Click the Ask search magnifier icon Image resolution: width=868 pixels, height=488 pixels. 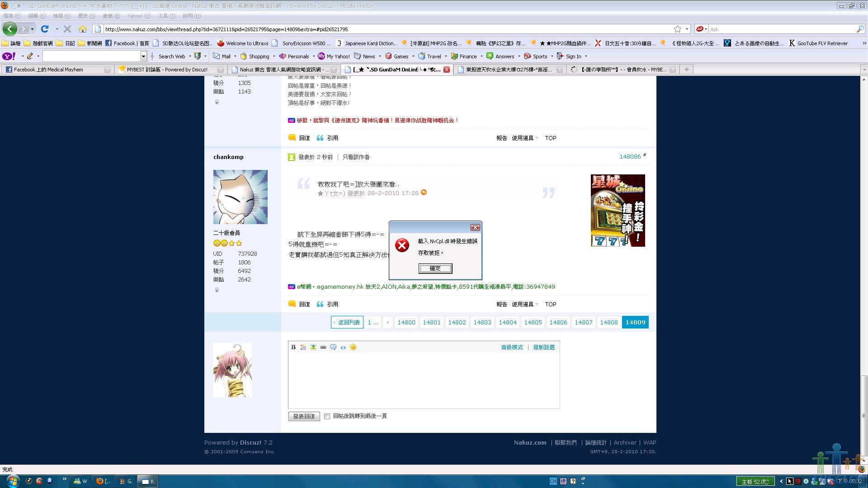[859, 29]
